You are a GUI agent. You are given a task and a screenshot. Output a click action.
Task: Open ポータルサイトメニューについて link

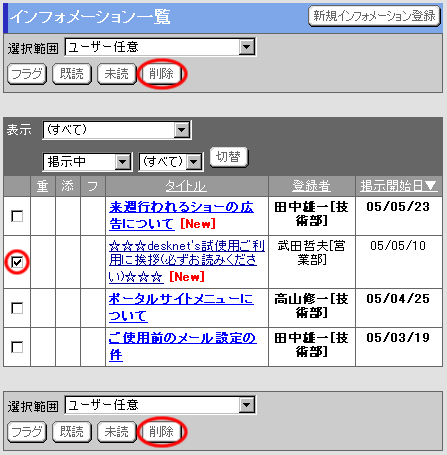pyautogui.click(x=181, y=307)
